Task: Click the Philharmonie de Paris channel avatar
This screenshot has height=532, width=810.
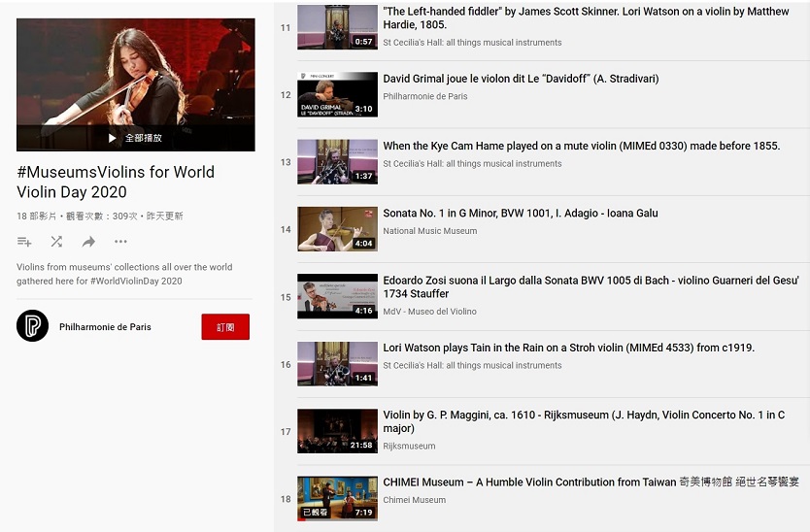Action: tap(33, 326)
